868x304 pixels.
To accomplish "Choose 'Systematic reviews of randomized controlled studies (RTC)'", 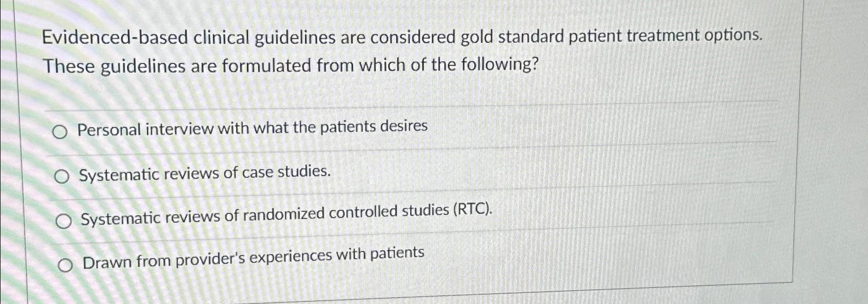I will 63,221.
